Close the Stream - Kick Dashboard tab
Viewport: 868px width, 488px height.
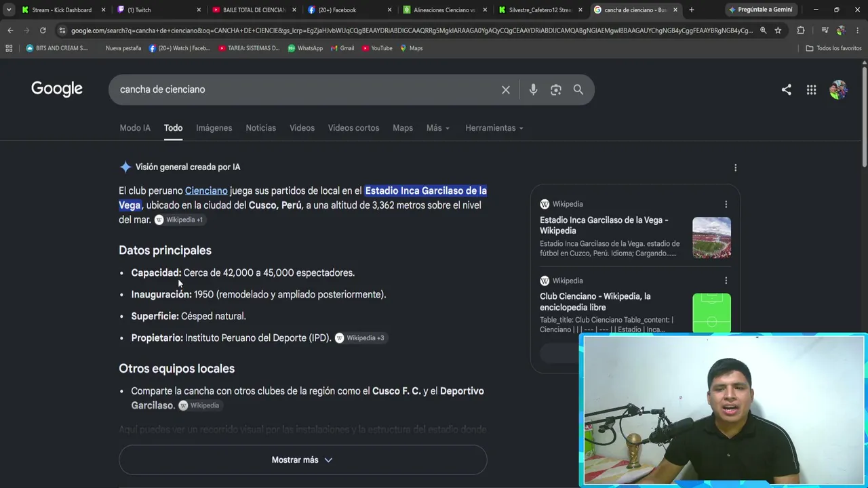103,10
